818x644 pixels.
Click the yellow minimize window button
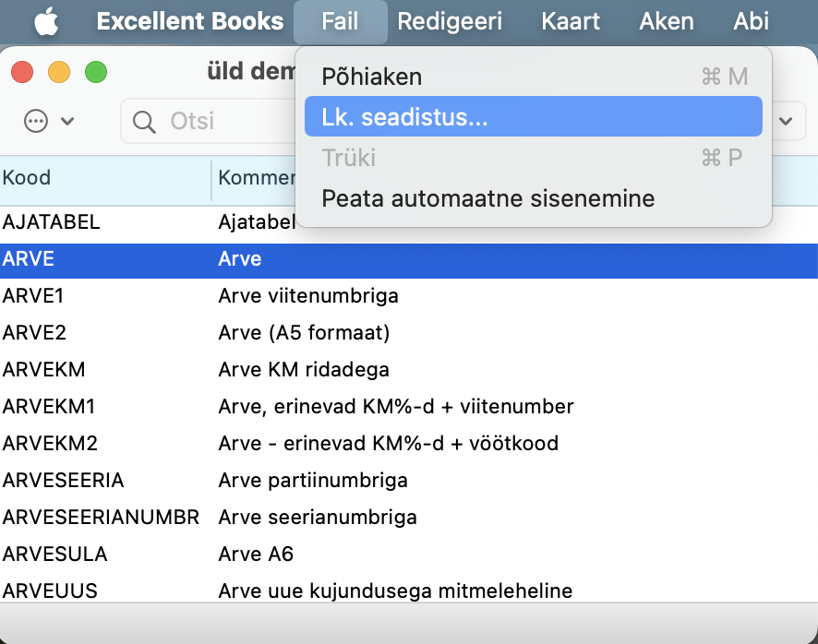click(x=59, y=72)
